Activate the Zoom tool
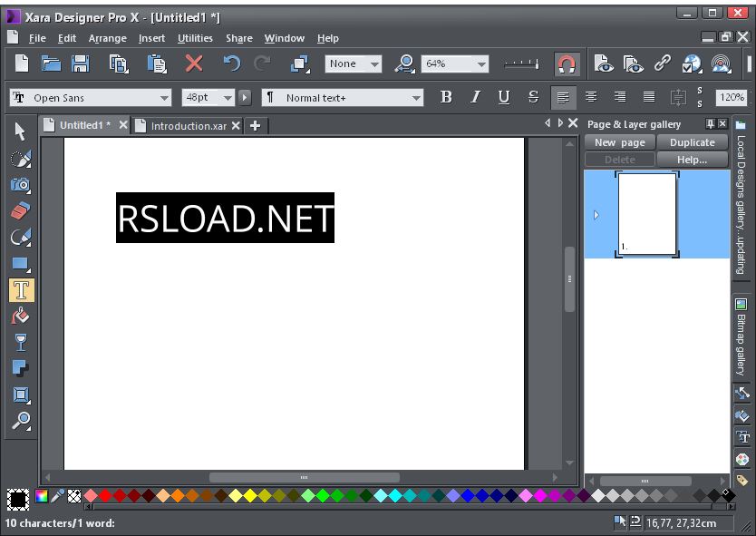Screen dimensions: 756x536 click(20, 421)
